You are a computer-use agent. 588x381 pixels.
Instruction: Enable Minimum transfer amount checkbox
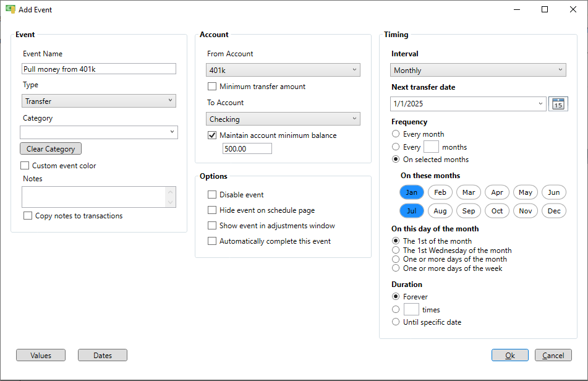(212, 87)
